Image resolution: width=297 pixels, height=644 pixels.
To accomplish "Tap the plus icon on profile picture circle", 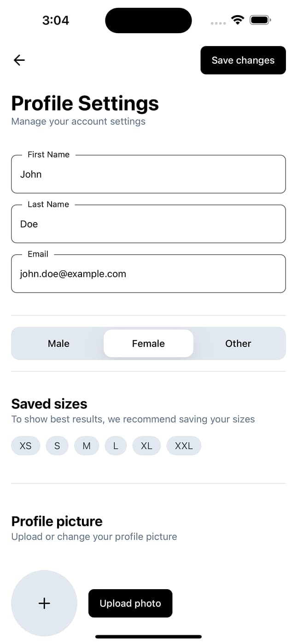I will pyautogui.click(x=44, y=603).
